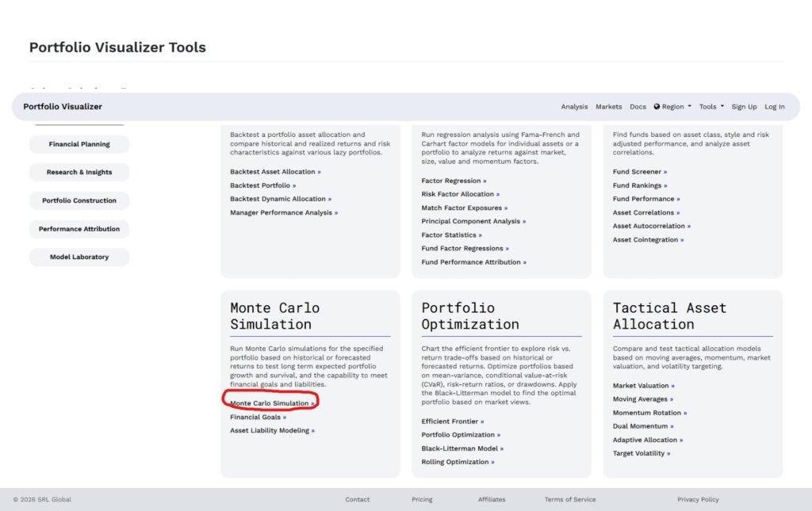This screenshot has width=812, height=511.
Task: Open the Moving Averages link
Action: coord(643,399)
